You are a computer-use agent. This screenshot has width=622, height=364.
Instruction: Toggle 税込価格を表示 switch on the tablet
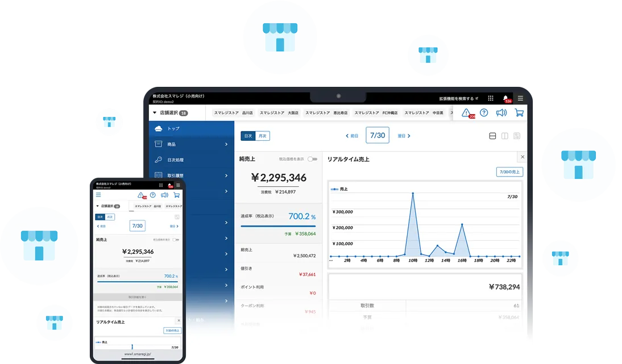pyautogui.click(x=312, y=159)
